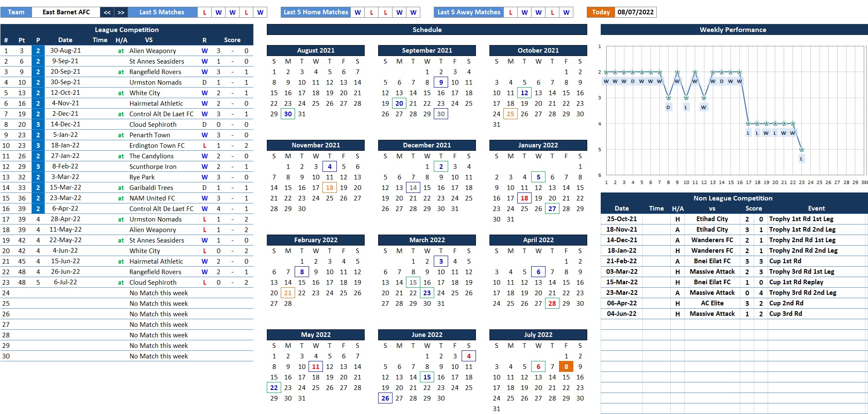This screenshot has height=414, width=868.
Task: Select Alien Weaponry in league row 1
Action: tap(153, 51)
